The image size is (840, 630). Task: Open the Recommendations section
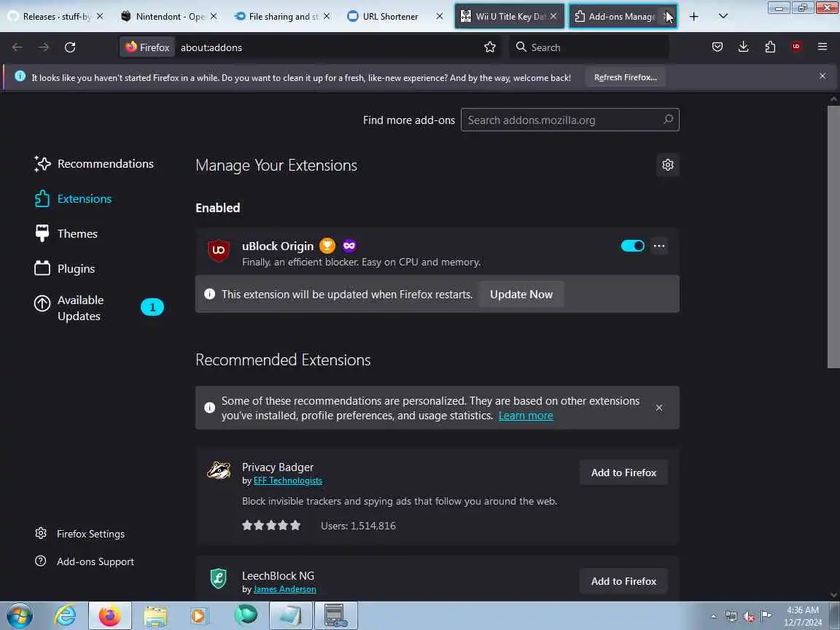pyautogui.click(x=94, y=164)
